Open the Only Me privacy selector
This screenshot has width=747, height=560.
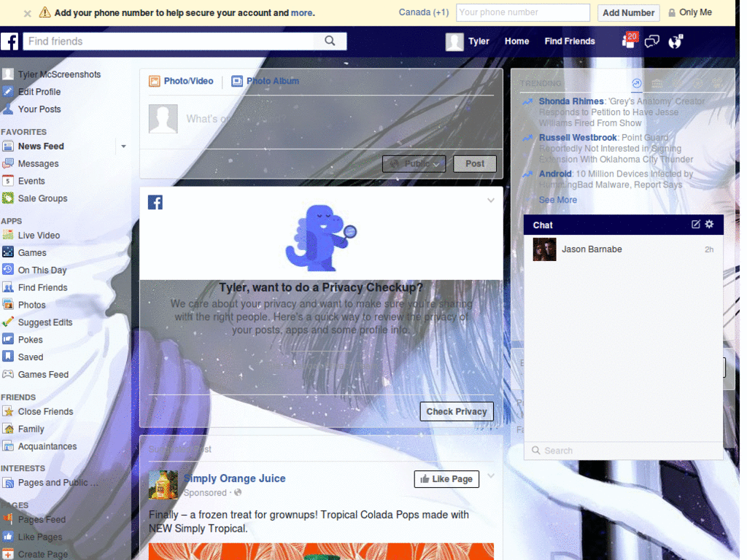tap(690, 12)
